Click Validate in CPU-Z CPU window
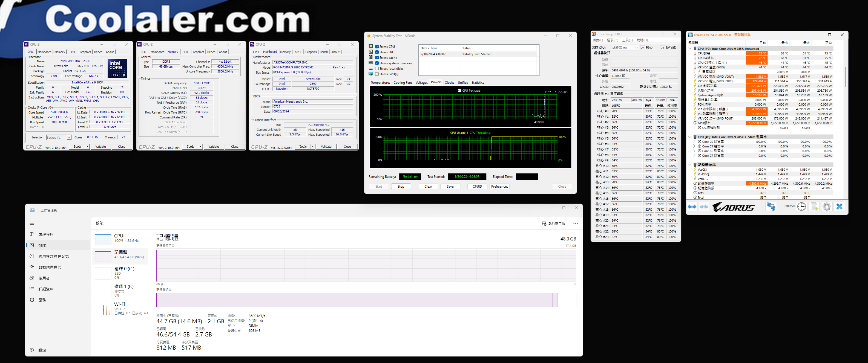 100,146
